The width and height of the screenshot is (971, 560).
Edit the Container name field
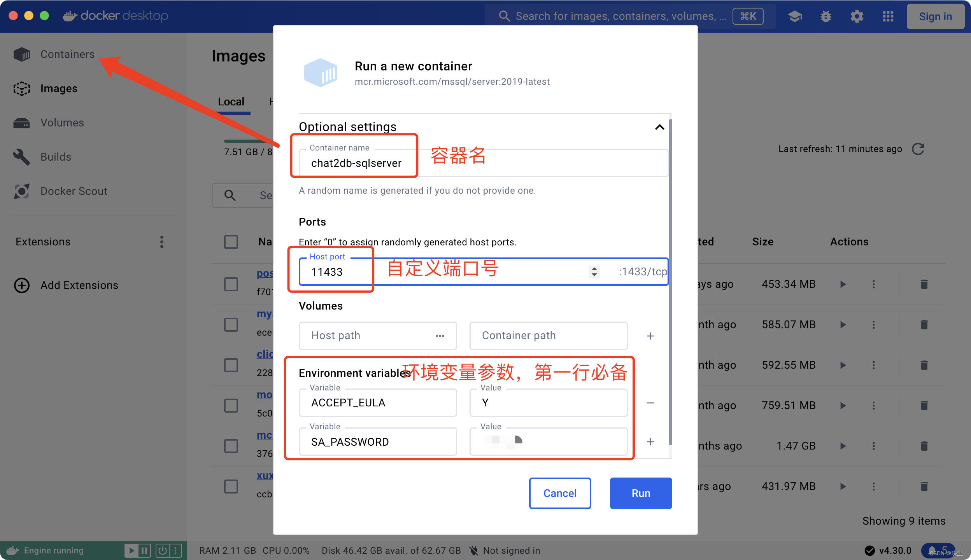pyautogui.click(x=484, y=163)
